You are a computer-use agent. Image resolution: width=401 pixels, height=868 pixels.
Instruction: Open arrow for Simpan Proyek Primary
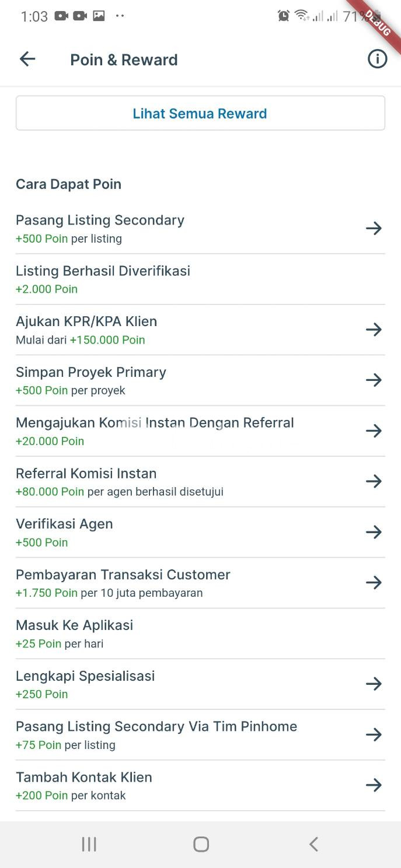374,380
